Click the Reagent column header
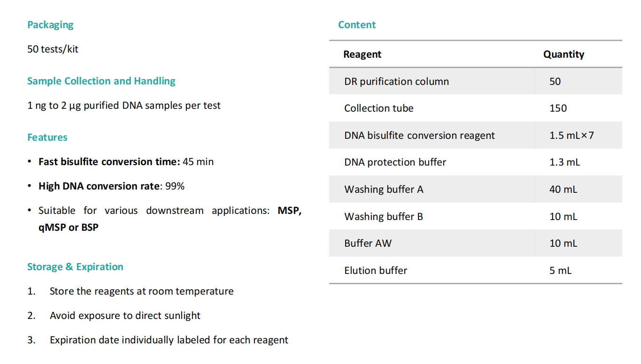 pos(362,54)
